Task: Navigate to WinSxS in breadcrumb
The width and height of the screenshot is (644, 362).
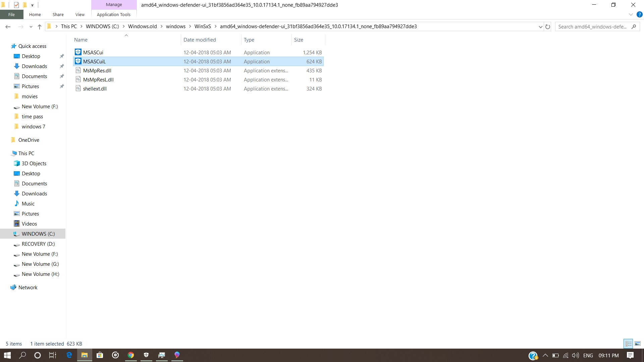Action: coord(203,26)
